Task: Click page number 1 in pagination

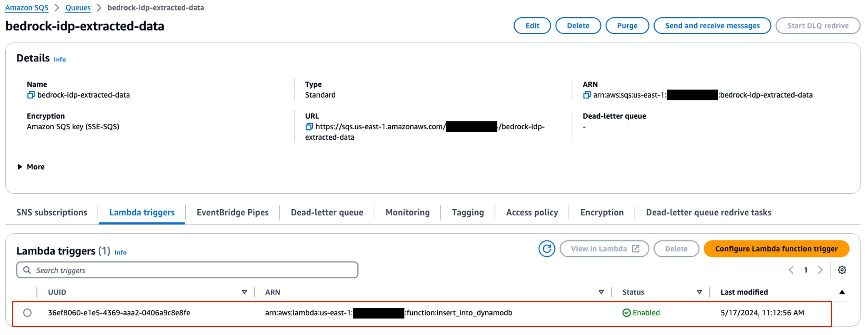Action: pyautogui.click(x=805, y=270)
